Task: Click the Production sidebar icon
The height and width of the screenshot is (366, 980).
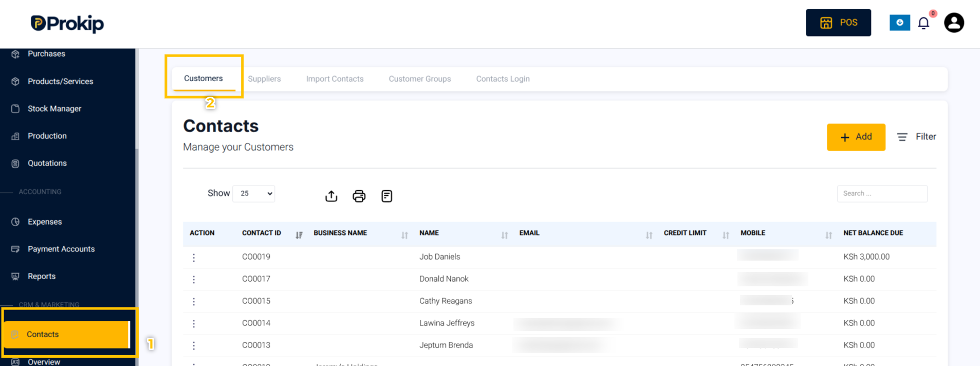Action: click(x=15, y=136)
